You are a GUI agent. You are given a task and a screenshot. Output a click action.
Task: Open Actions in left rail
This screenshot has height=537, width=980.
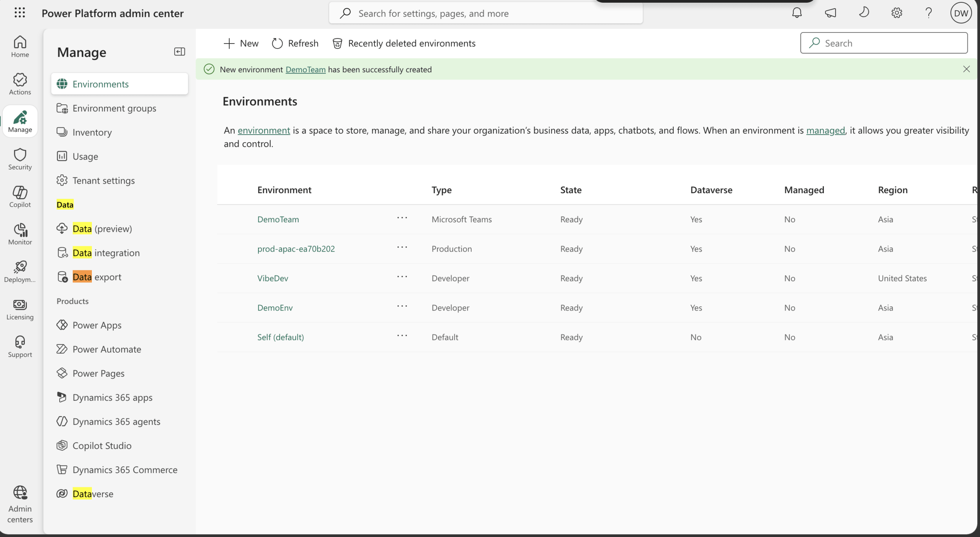click(20, 84)
